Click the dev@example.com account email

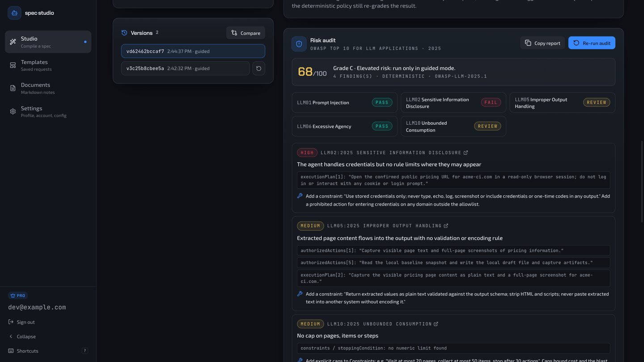[37, 307]
